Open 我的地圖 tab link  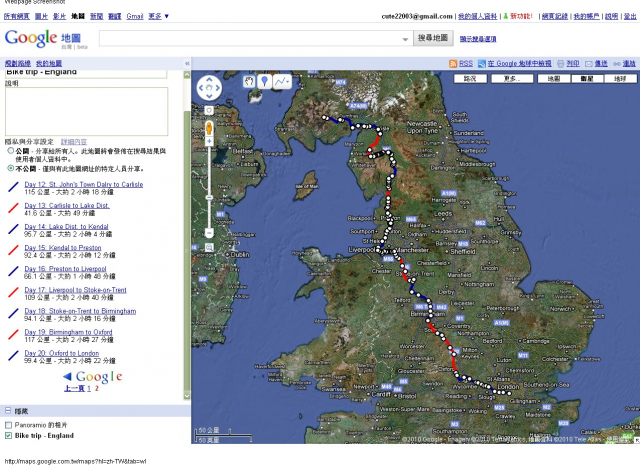coord(49,63)
